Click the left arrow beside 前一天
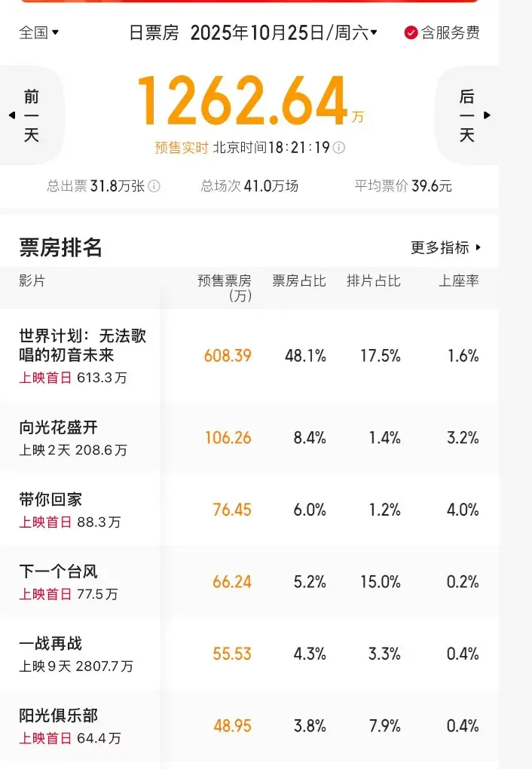532x769 pixels. (11, 115)
